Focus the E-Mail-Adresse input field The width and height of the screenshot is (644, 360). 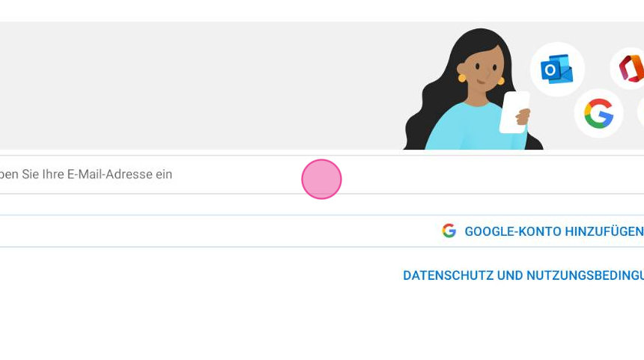click(322, 174)
